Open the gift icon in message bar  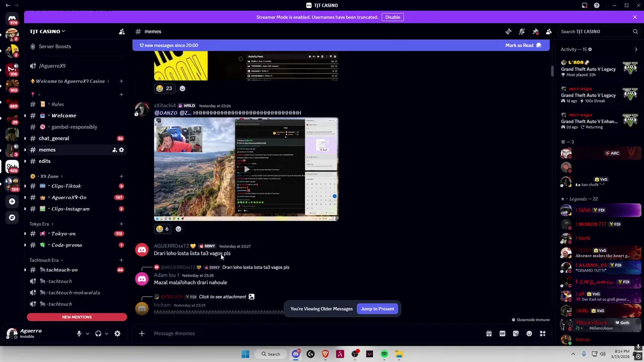(489, 333)
